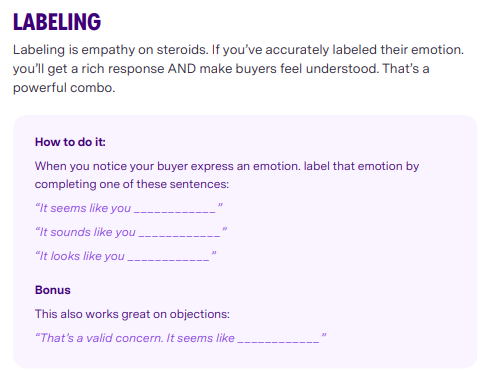Click "completing one of these sentences:" line
This screenshot has height=376, width=486.
(132, 184)
